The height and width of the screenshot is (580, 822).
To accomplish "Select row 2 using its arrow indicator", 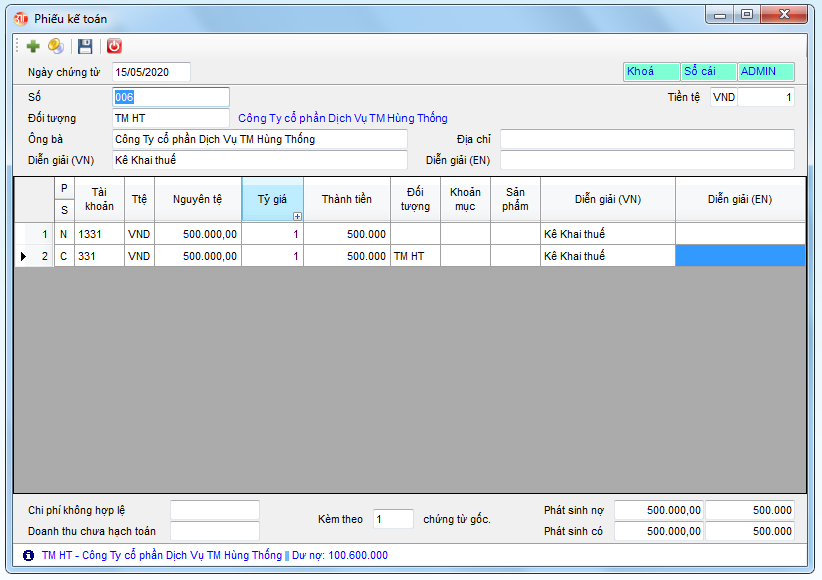I will point(23,257).
